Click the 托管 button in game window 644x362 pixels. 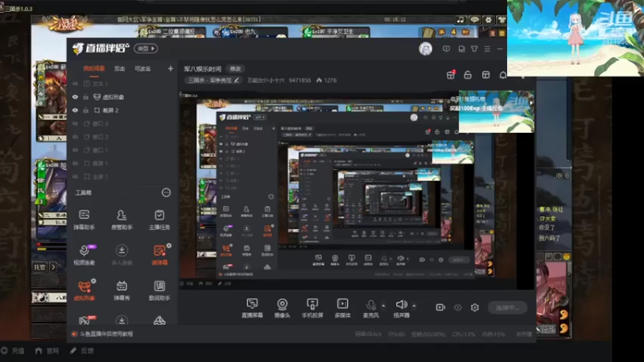40,267
